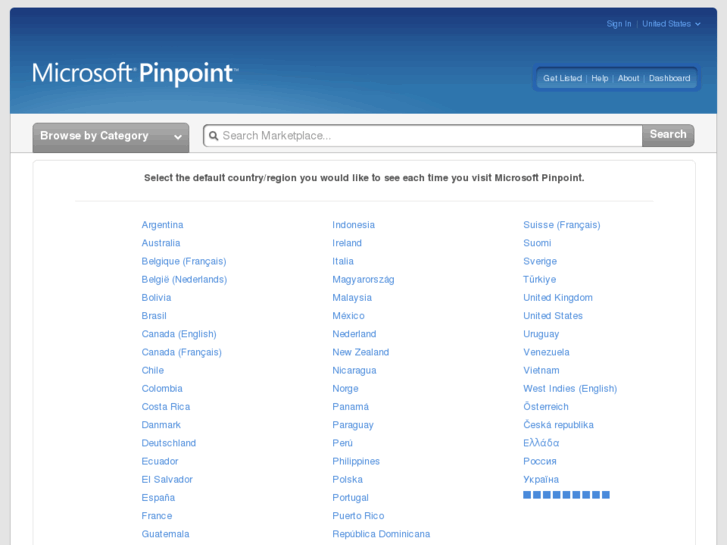
Task: Select Türkiye as default country
Action: point(539,279)
